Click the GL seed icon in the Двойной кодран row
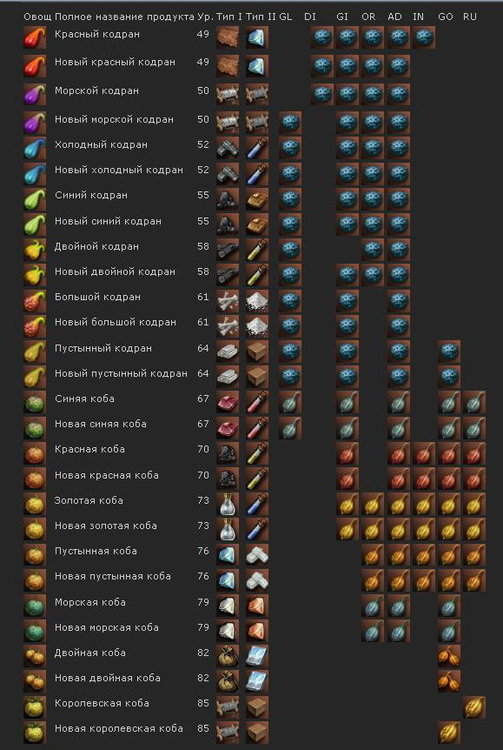The width and height of the screenshot is (503, 750). (290, 250)
